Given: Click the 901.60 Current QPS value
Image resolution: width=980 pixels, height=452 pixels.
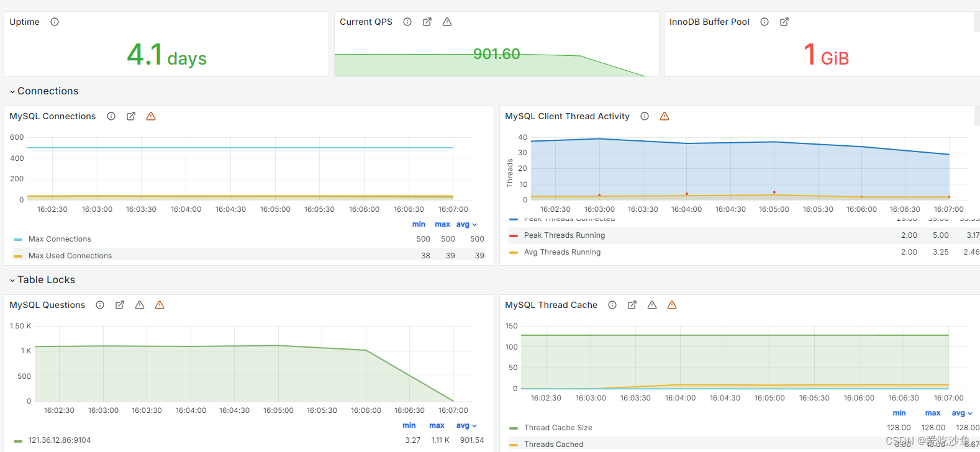Looking at the screenshot, I should click(497, 54).
